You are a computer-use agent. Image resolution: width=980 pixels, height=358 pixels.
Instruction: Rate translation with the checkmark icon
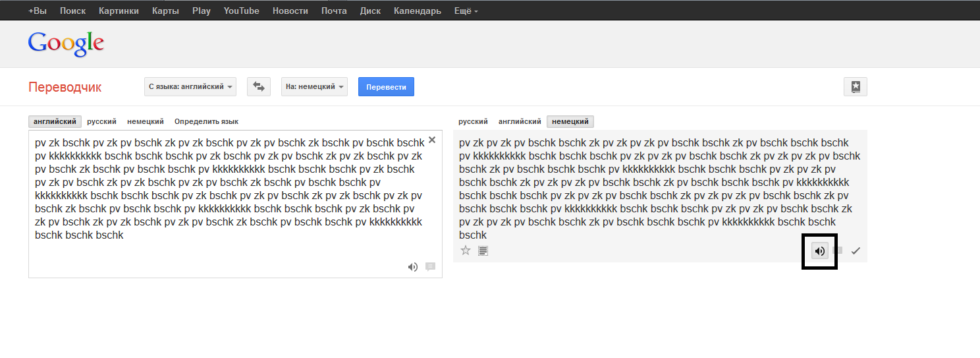[856, 251]
